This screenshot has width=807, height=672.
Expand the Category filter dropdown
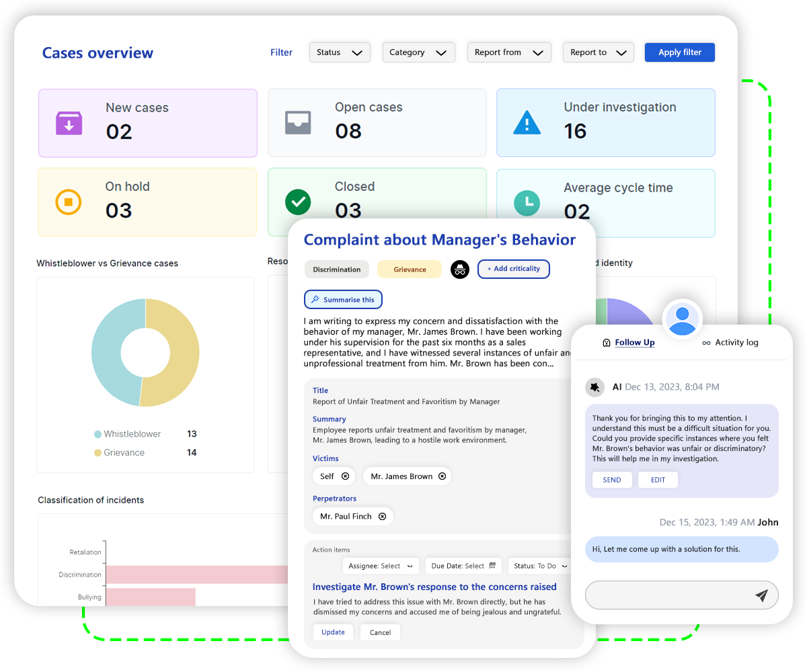[418, 52]
